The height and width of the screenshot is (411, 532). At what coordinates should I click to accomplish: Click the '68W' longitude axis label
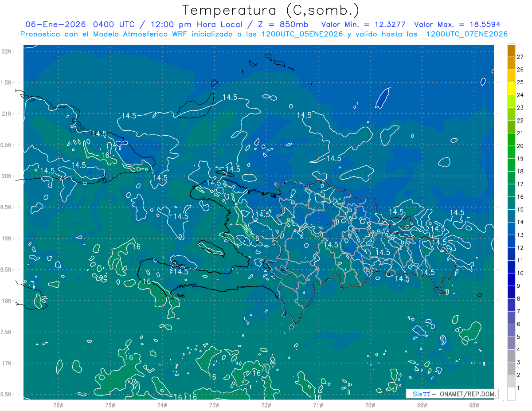click(x=474, y=405)
